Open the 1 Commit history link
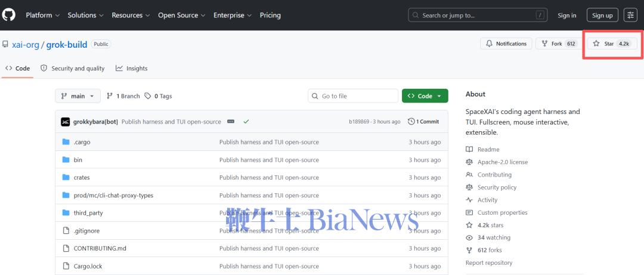This screenshot has width=644, height=275. (423, 122)
